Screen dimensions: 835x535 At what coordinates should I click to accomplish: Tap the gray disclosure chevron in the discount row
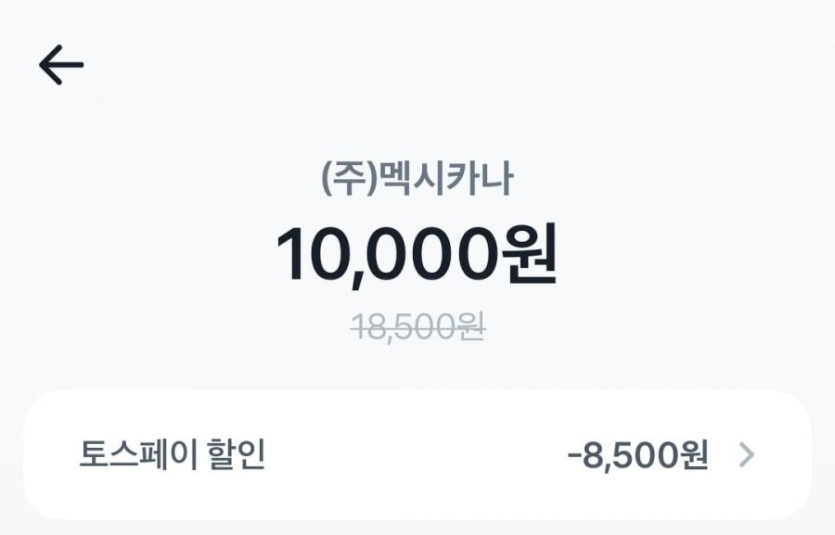coord(746,456)
